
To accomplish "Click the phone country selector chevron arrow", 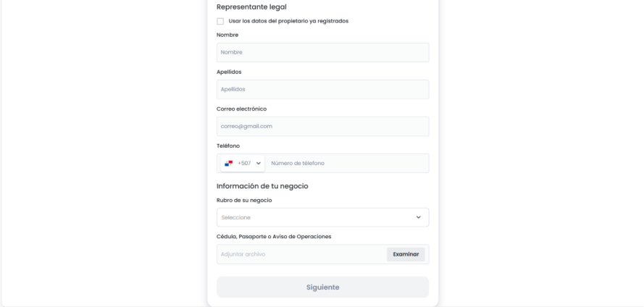I will [259, 164].
